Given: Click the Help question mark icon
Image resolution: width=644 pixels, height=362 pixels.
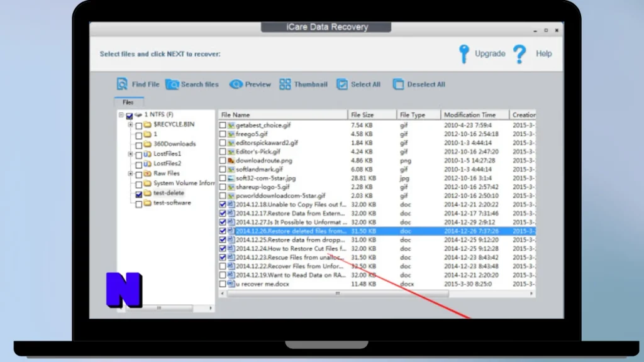Looking at the screenshot, I should pos(519,54).
